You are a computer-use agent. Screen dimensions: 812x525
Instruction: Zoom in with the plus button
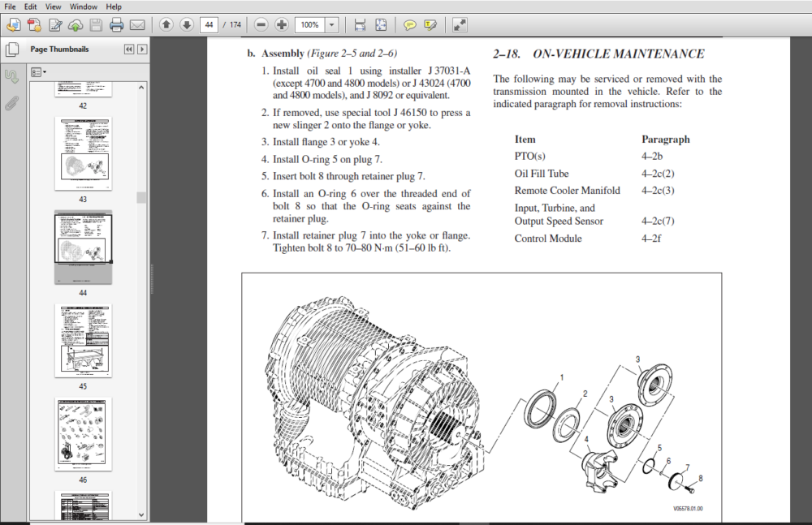282,24
